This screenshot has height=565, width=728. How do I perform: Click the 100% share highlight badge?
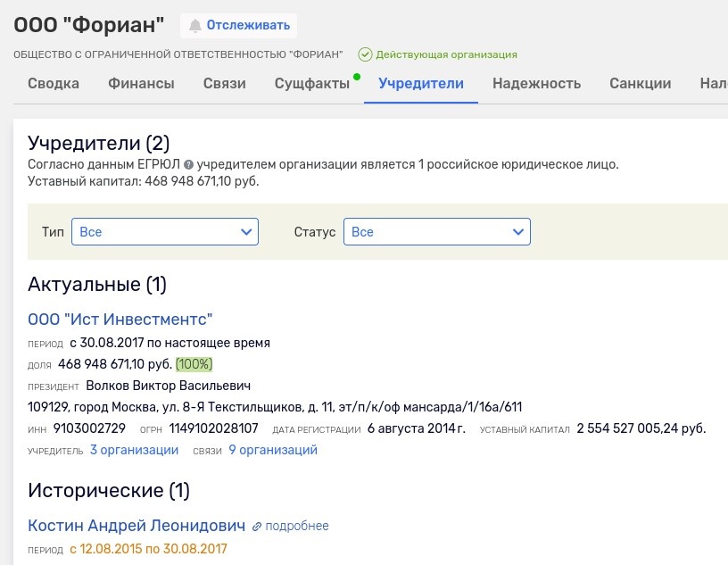pos(197,365)
